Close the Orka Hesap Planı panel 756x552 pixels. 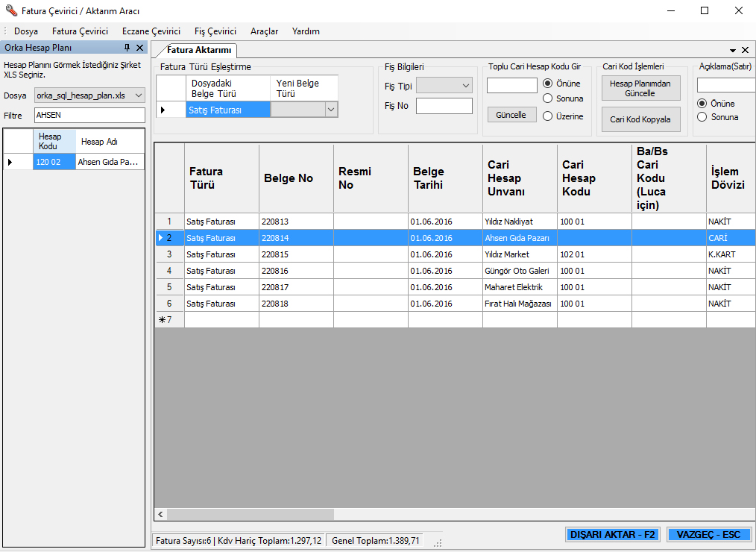pyautogui.click(x=139, y=48)
